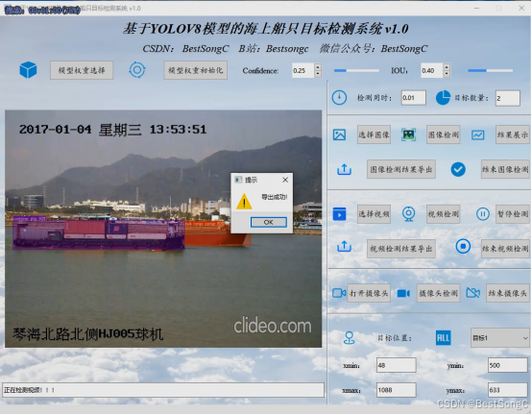The width and height of the screenshot is (532, 415).
Task: Expand the 目标1 target dropdown
Action: click(500, 338)
